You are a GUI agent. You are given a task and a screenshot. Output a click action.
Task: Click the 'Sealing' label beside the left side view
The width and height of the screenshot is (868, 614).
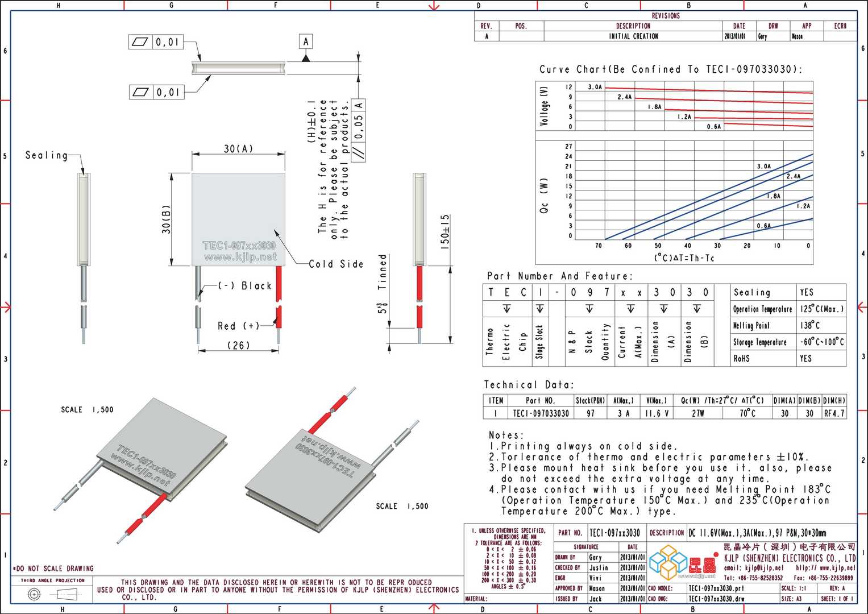tap(47, 155)
